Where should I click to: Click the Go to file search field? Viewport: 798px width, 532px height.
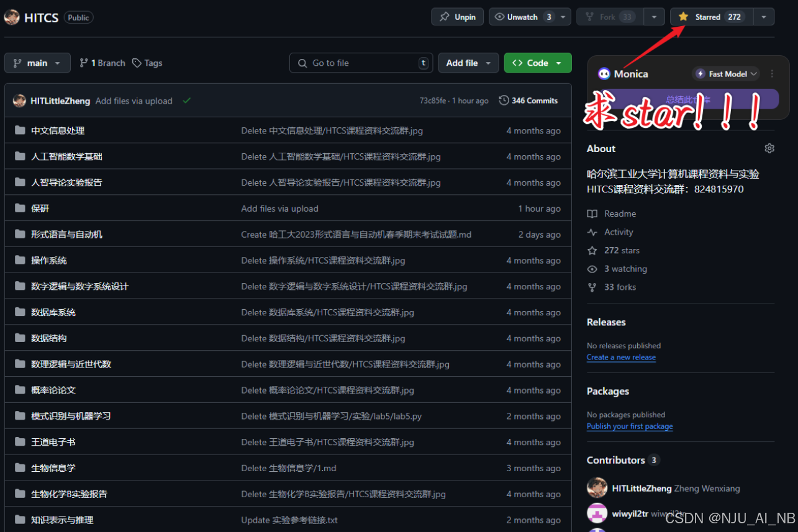(361, 63)
